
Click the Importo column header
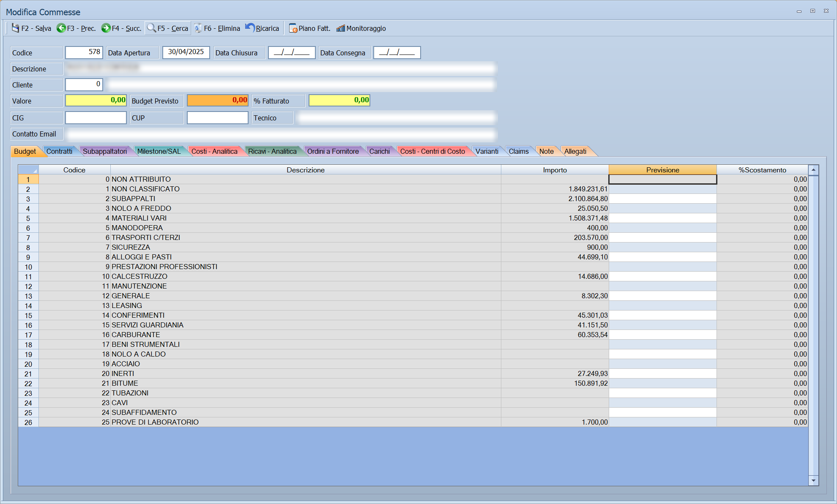[555, 170]
